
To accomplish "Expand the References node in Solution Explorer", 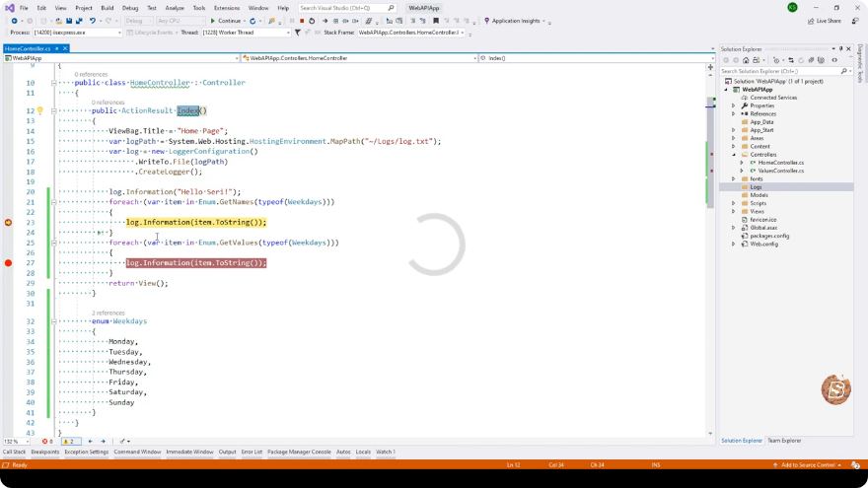I will pyautogui.click(x=734, y=114).
